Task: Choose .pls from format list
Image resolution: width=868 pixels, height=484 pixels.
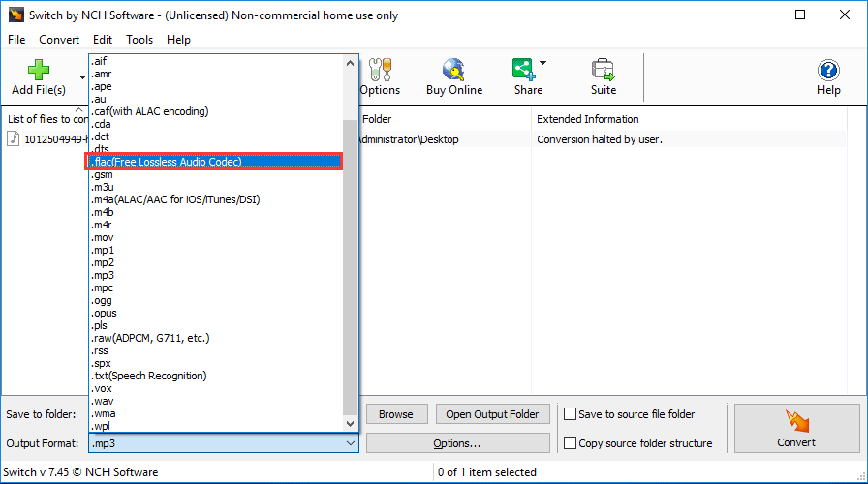Action: 216,325
